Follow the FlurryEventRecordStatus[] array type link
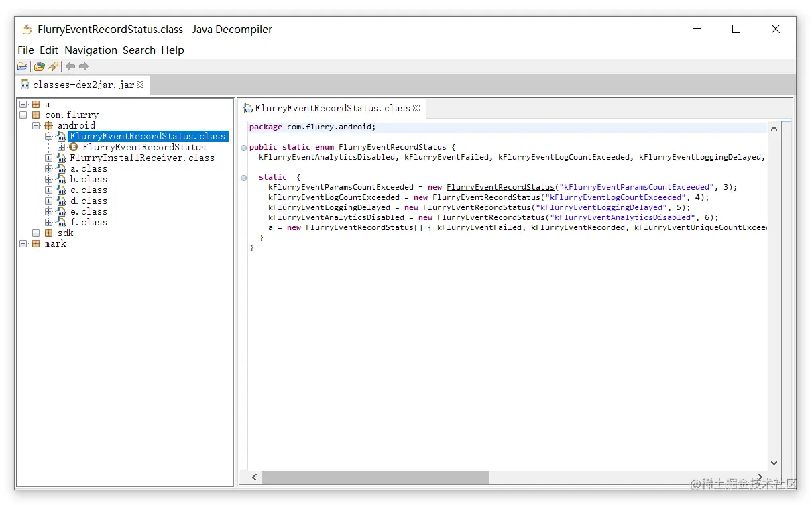Screen dimensions: 812x505 pos(360,227)
